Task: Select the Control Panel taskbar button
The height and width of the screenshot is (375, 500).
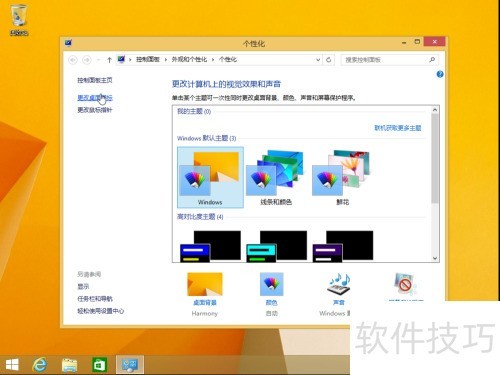Action: click(130, 365)
